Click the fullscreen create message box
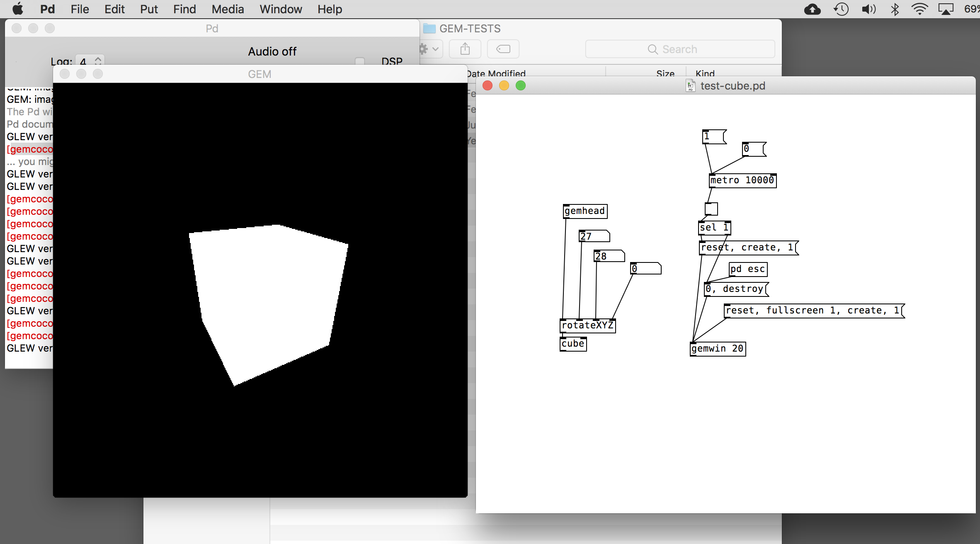This screenshot has height=544, width=980. click(x=814, y=311)
